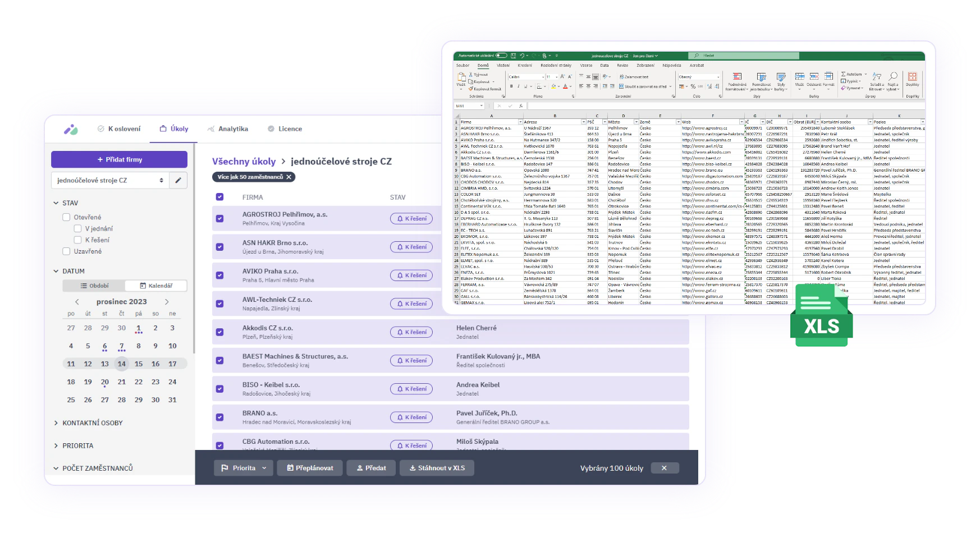The height and width of the screenshot is (533, 980).
Task: Select December 14 in the calendar
Action: point(122,364)
